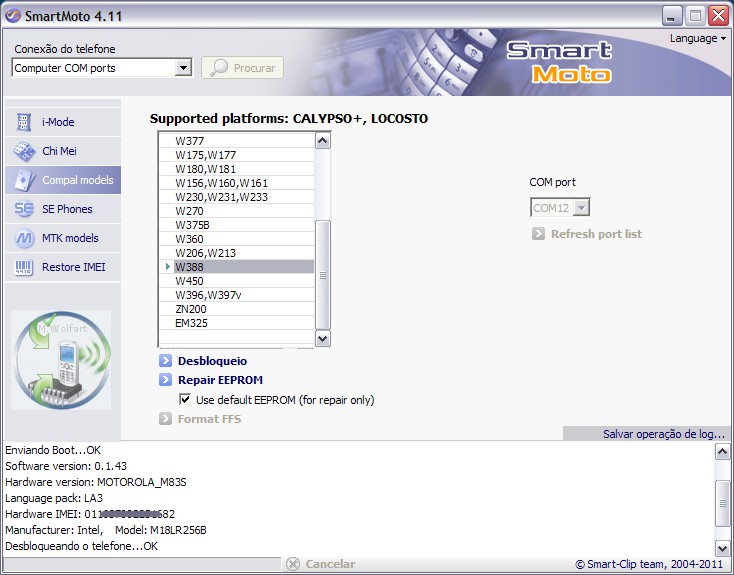This screenshot has height=575, width=734.
Task: Click the Compal models sidebar icon
Action: [x=24, y=180]
